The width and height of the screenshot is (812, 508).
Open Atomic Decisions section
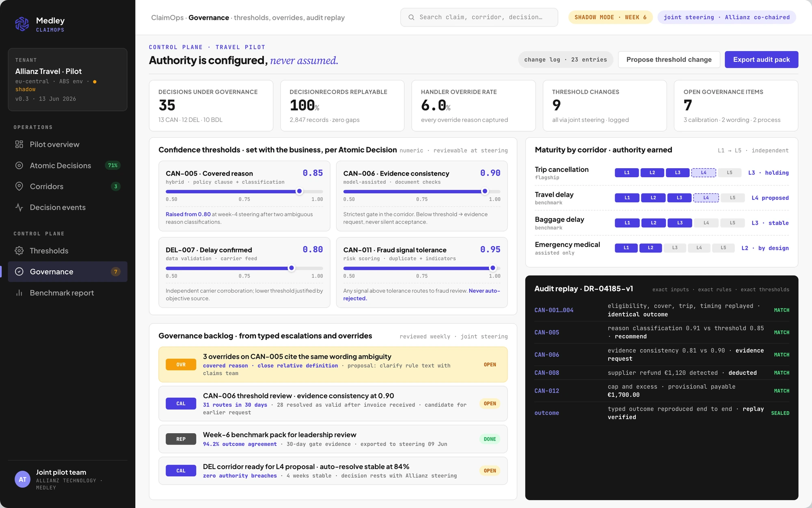point(68,165)
